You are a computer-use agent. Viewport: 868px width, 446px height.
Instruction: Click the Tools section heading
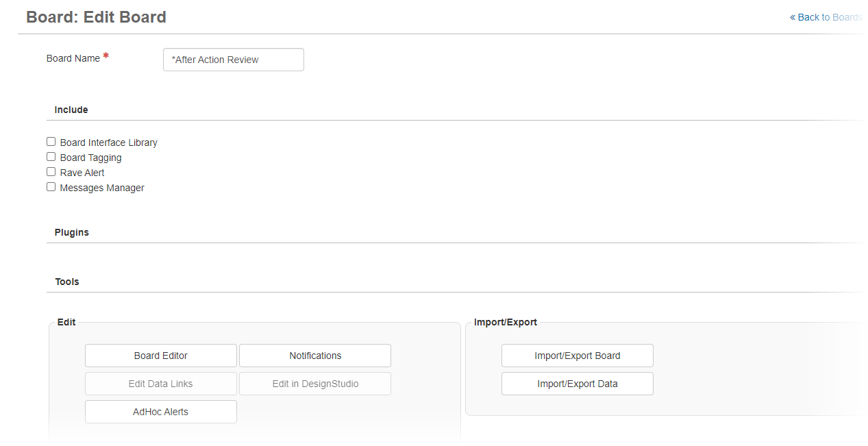[67, 282]
